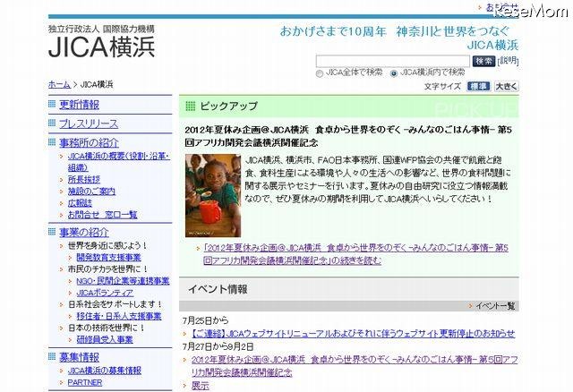573x392 pixels.
Task: Click 世界を身近に感じよう！ text
Action: [107, 245]
